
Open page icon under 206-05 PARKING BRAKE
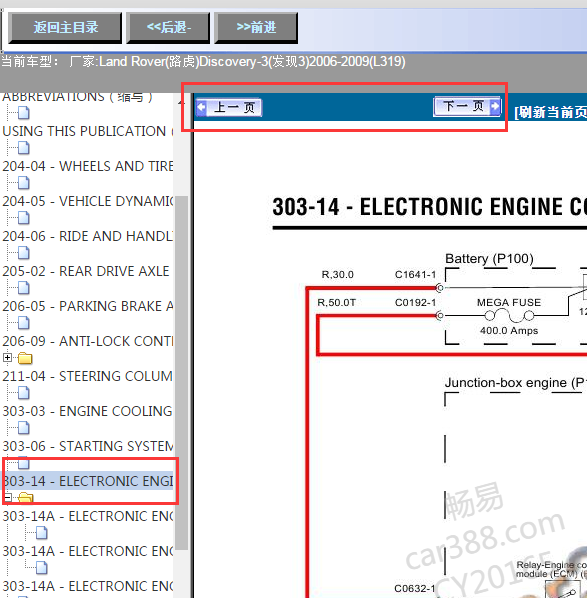[24, 323]
